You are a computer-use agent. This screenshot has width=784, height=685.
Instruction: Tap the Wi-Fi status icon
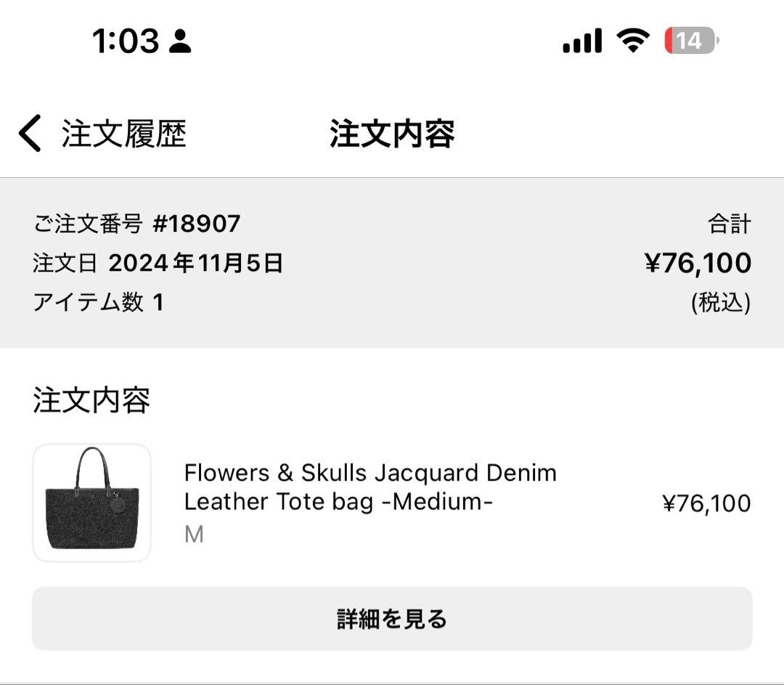633,41
